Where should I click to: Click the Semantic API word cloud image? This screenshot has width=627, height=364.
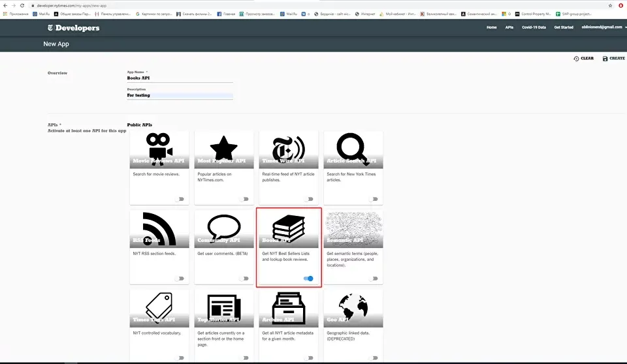point(353,229)
